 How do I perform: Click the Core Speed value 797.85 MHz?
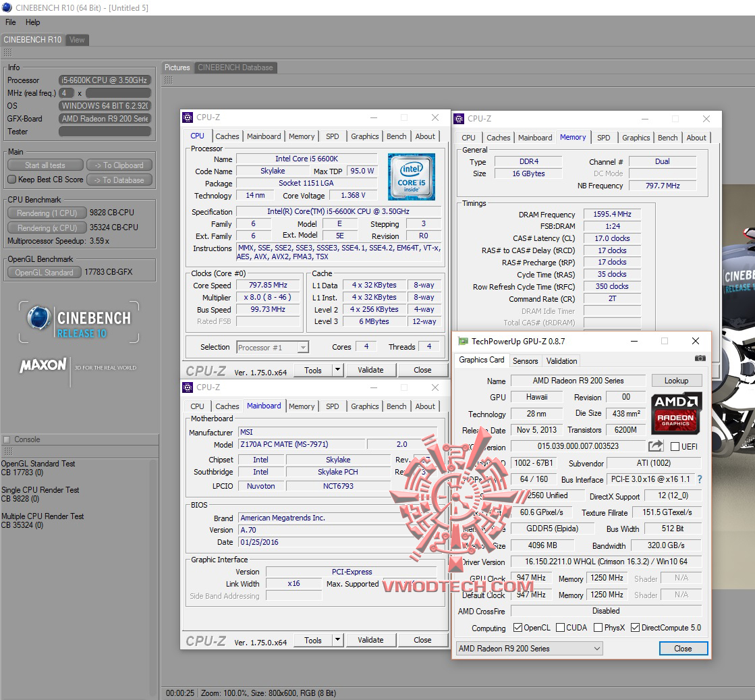[268, 286]
